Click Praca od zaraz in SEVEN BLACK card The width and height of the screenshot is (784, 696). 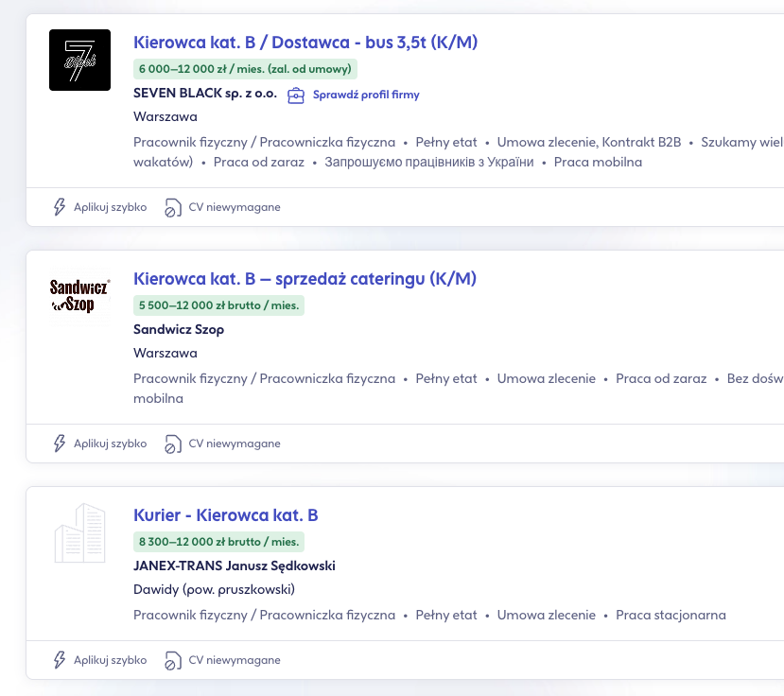tap(258, 163)
